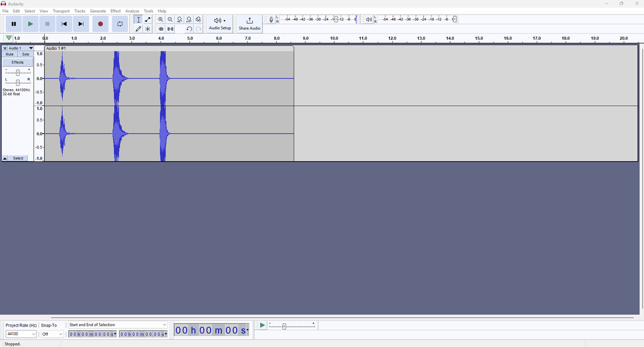Open the View menu
Screen dimensions: 644x347
(x=44, y=11)
